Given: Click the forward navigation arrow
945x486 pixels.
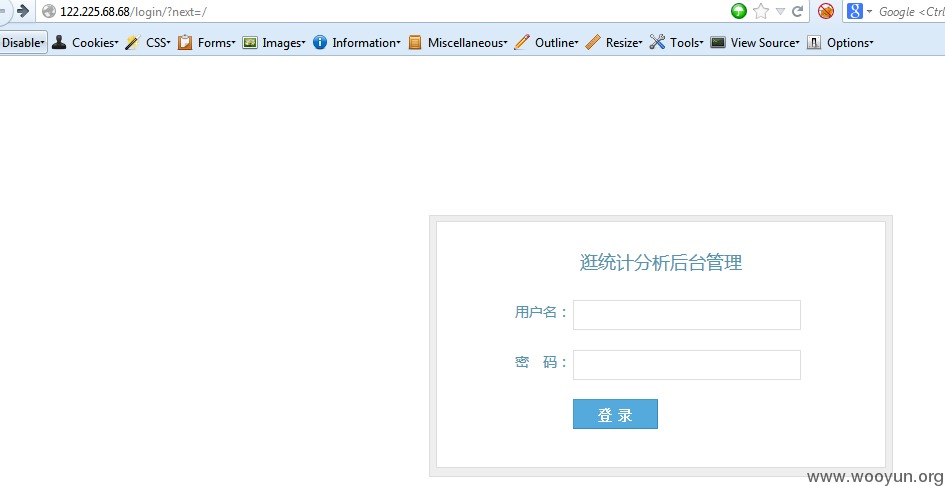Looking at the screenshot, I should tap(23, 11).
